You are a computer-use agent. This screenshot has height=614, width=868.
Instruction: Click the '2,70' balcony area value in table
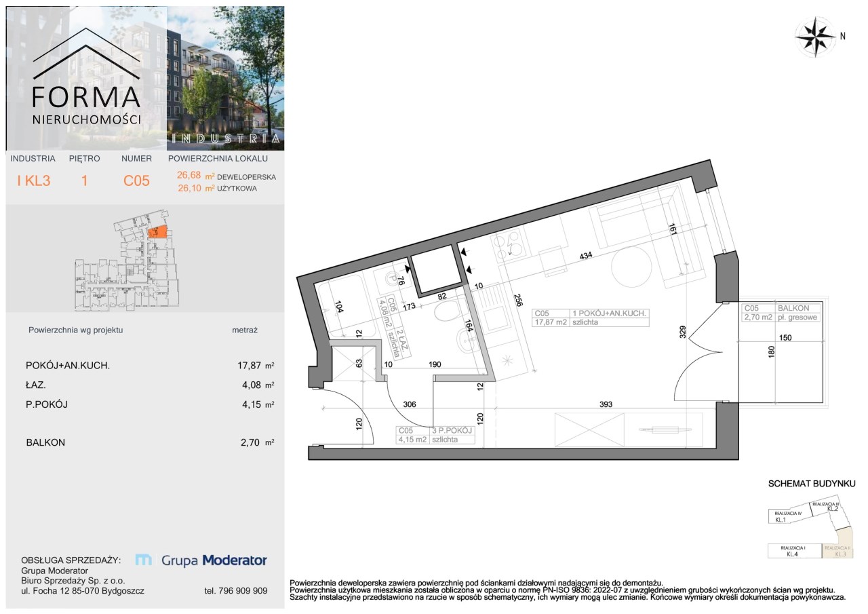pyautogui.click(x=250, y=442)
